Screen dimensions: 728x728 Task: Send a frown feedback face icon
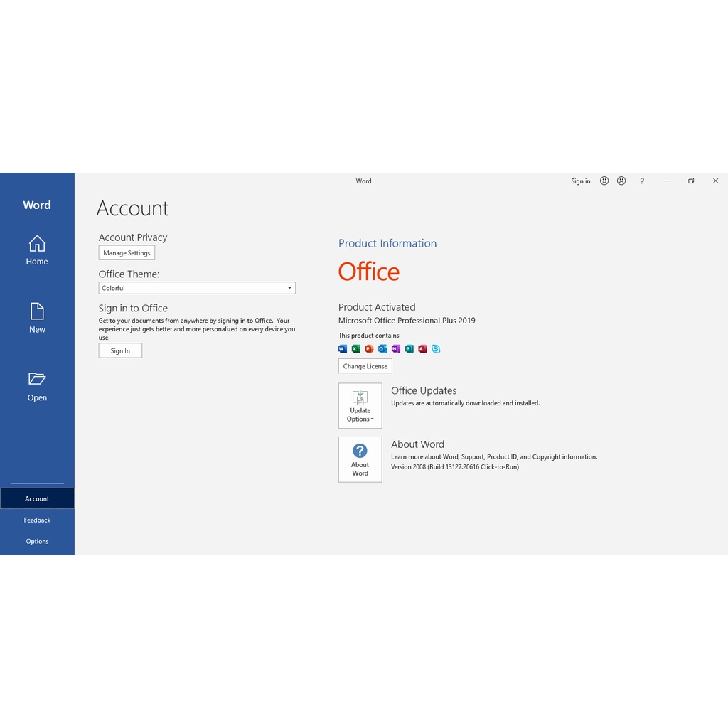tap(621, 181)
